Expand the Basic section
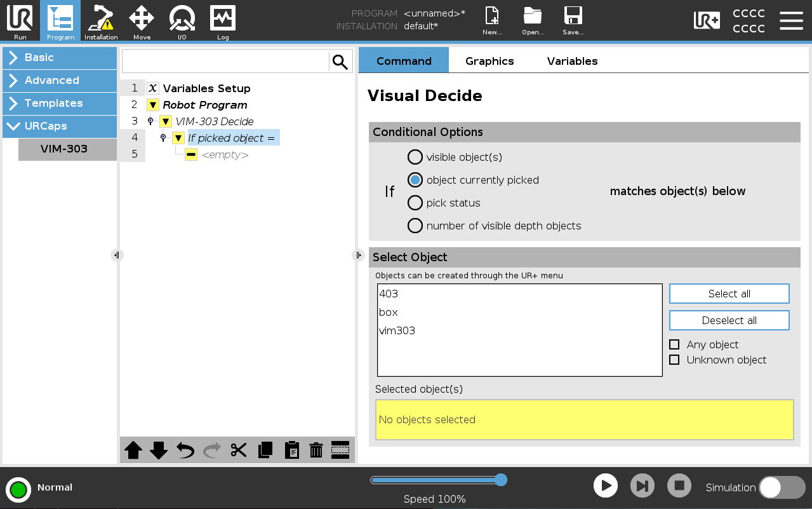812x509 pixels. coord(60,58)
